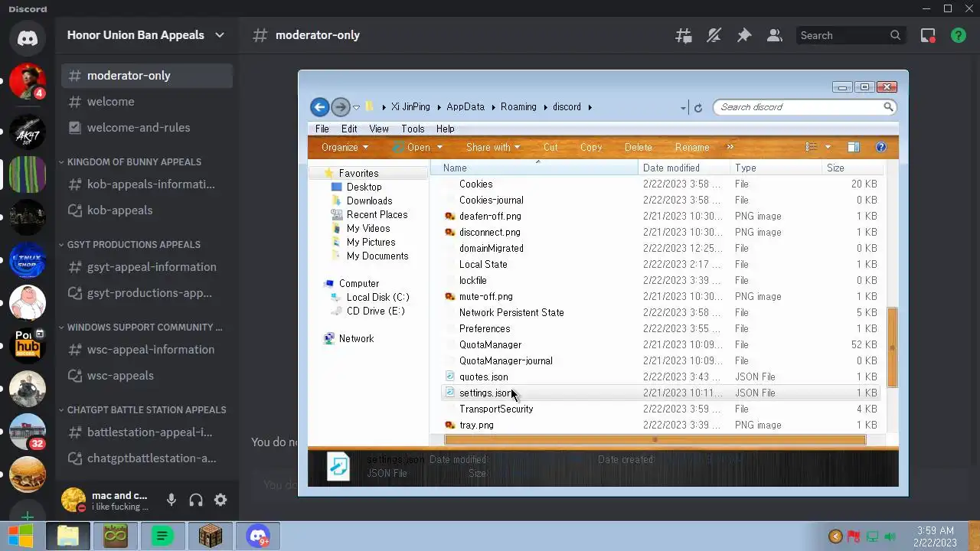Image resolution: width=980 pixels, height=551 pixels.
Task: Expand address bar history dropdown
Action: (683, 108)
